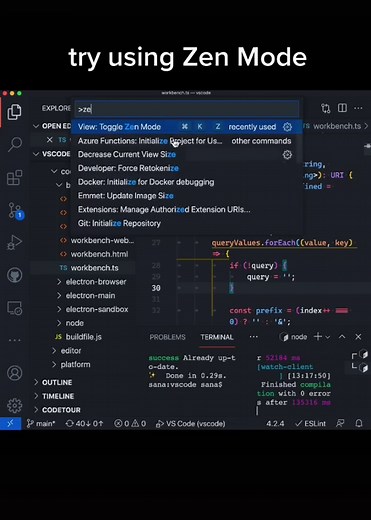This screenshot has width=371, height=520.
Task: Collapse the Open Editors section
Action: pos(36,126)
